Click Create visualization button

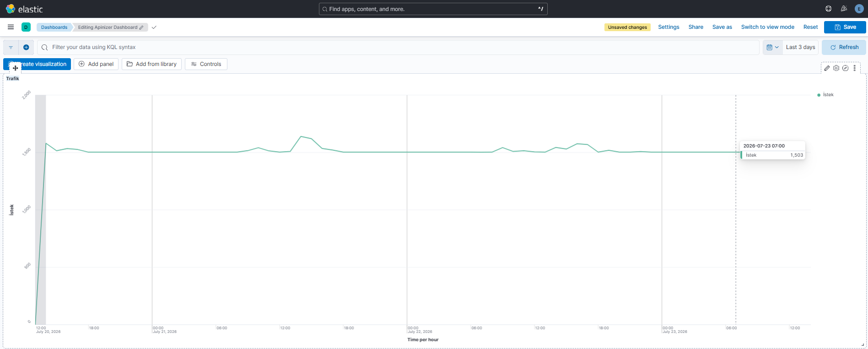[x=37, y=64]
